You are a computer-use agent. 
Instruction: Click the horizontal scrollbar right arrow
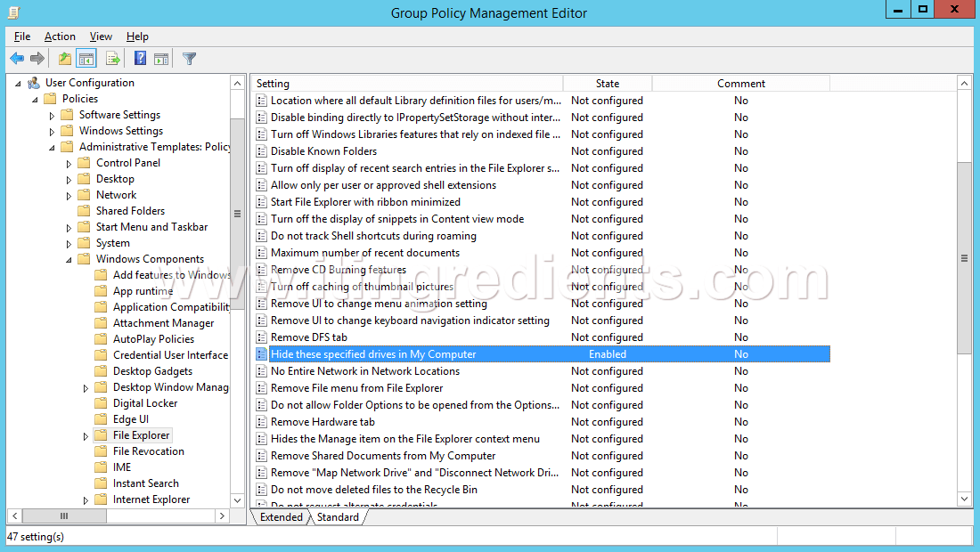coord(221,515)
